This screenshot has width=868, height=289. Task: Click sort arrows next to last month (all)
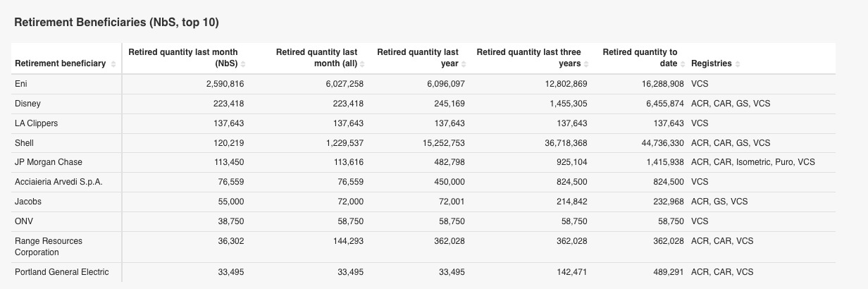coord(362,64)
